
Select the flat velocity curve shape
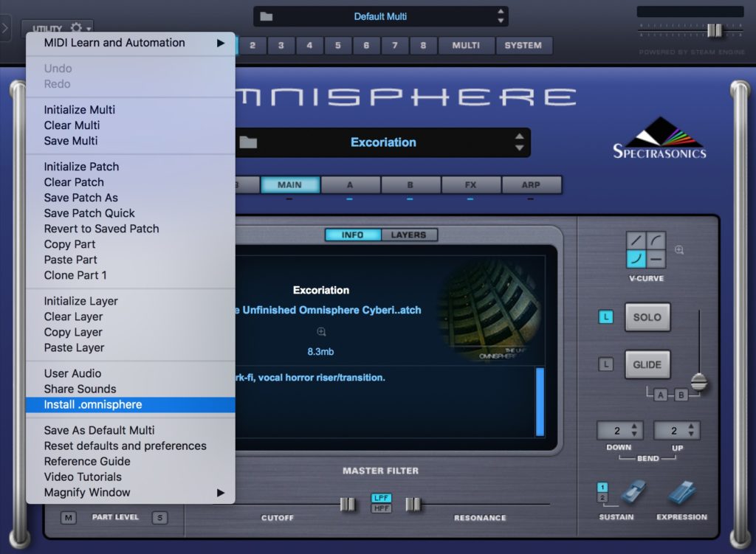coord(656,259)
